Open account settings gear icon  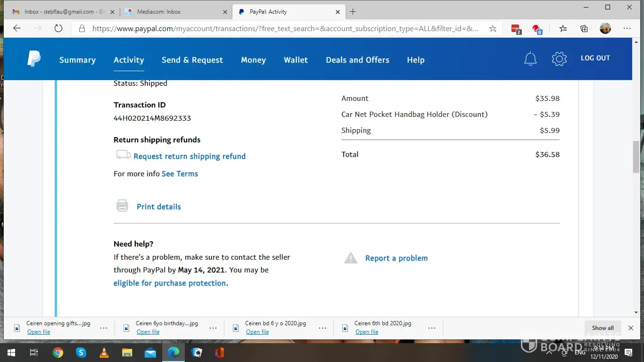pos(559,59)
